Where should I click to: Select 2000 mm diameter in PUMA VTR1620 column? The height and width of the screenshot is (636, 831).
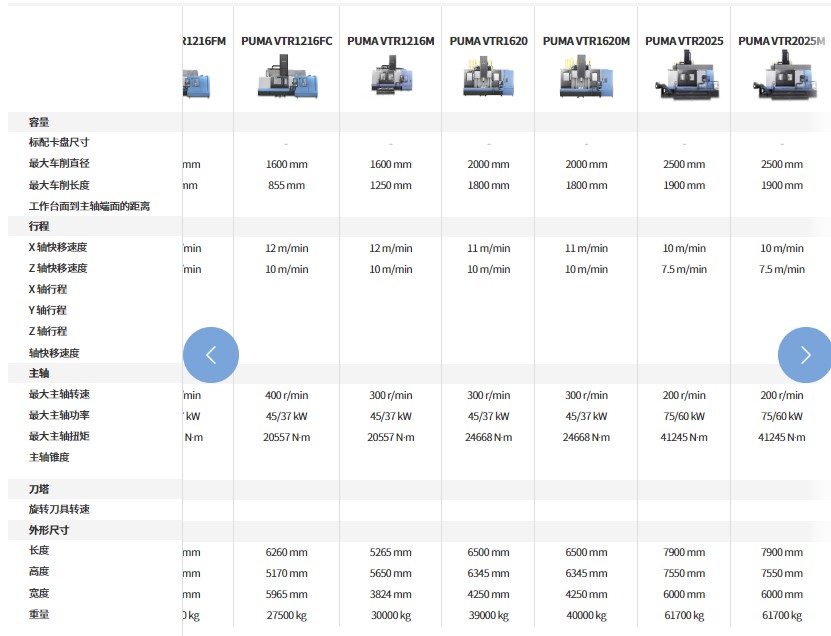(489, 164)
